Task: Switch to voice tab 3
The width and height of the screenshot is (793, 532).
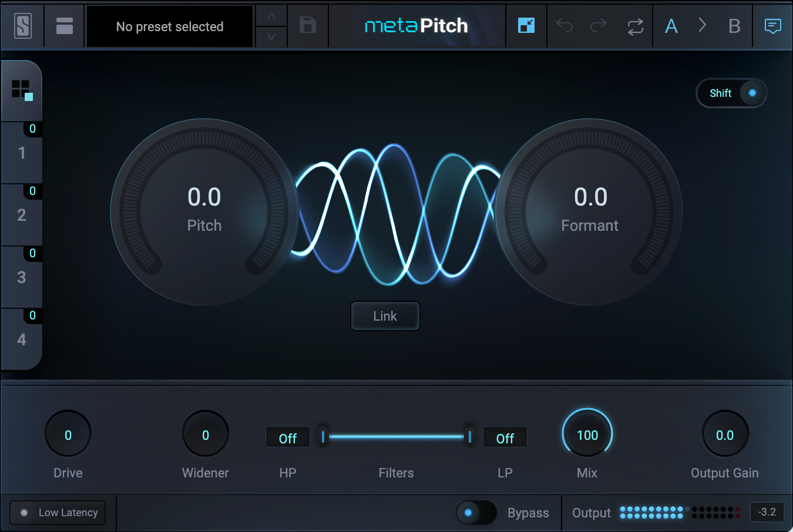Action: [22, 278]
